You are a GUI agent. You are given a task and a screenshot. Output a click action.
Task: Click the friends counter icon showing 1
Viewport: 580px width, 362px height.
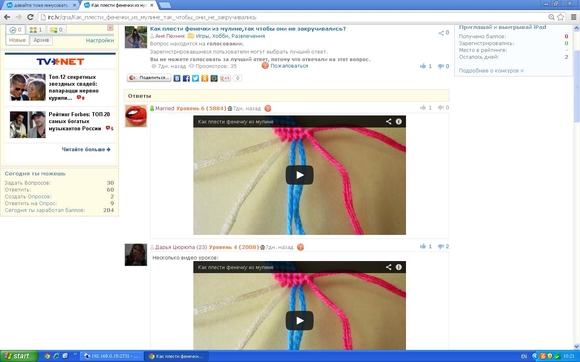pyautogui.click(x=36, y=30)
